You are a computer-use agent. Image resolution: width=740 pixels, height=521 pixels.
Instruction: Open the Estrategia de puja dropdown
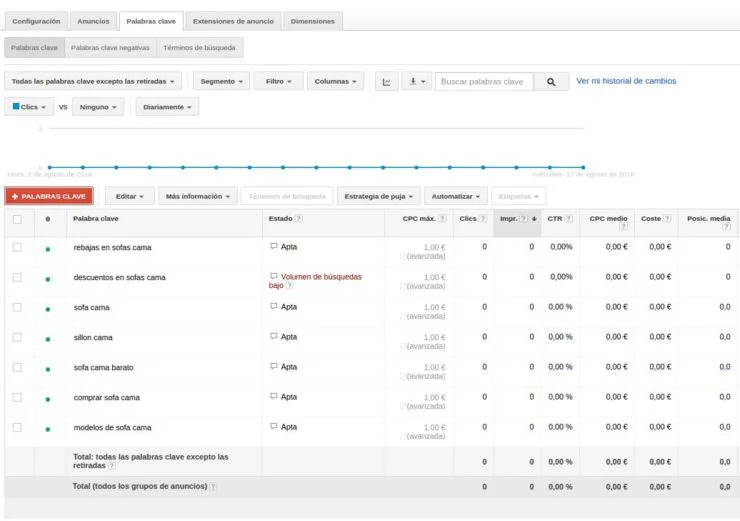pyautogui.click(x=378, y=196)
